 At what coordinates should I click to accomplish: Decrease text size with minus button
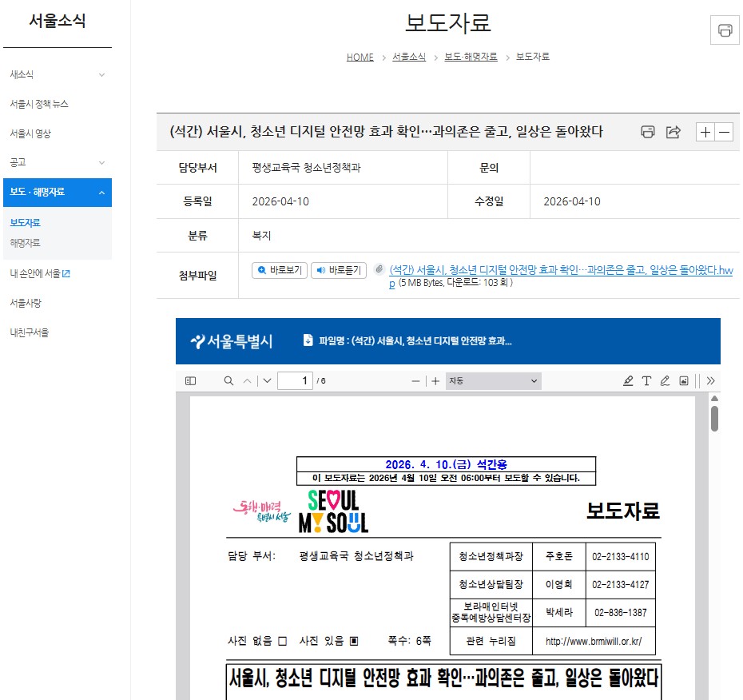tap(724, 133)
